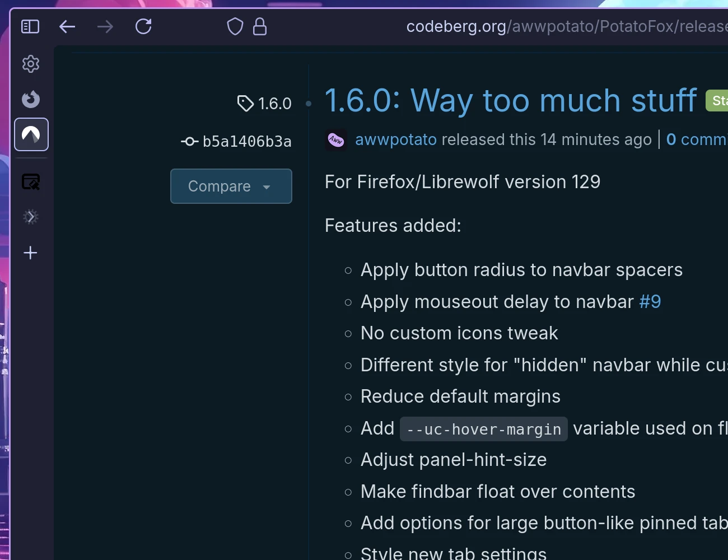The image size is (728, 560).
Task: Click the commit icon next to b5a1406b3a
Action: (x=189, y=141)
